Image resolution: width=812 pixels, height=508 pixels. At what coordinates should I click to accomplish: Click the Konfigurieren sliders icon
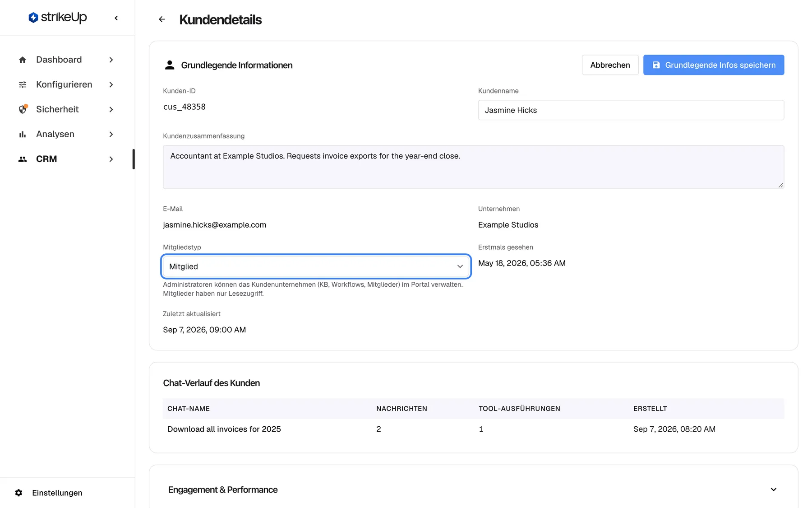tap(23, 84)
